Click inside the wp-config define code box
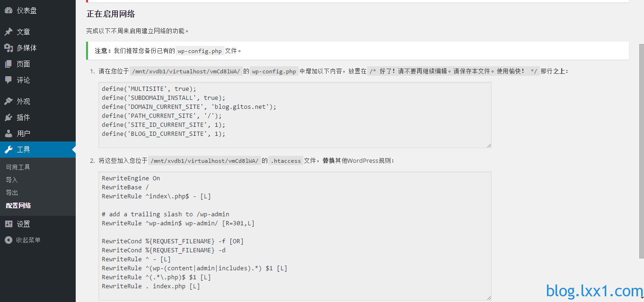Image resolution: width=644 pixels, height=302 pixels. (x=295, y=115)
